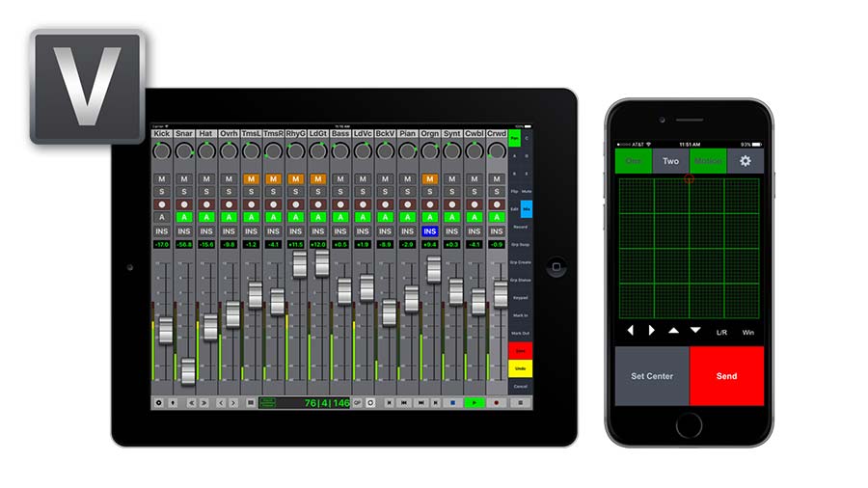Click the red Record transport button
The height and width of the screenshot is (488, 868).
pyautogui.click(x=496, y=403)
